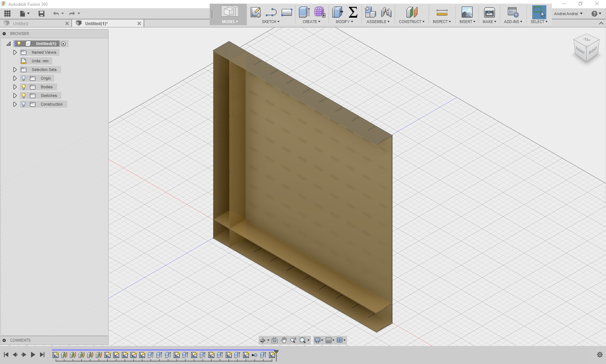Image resolution: width=606 pixels, height=364 pixels.
Task: Expand the Named Views tree node
Action: 15,52
